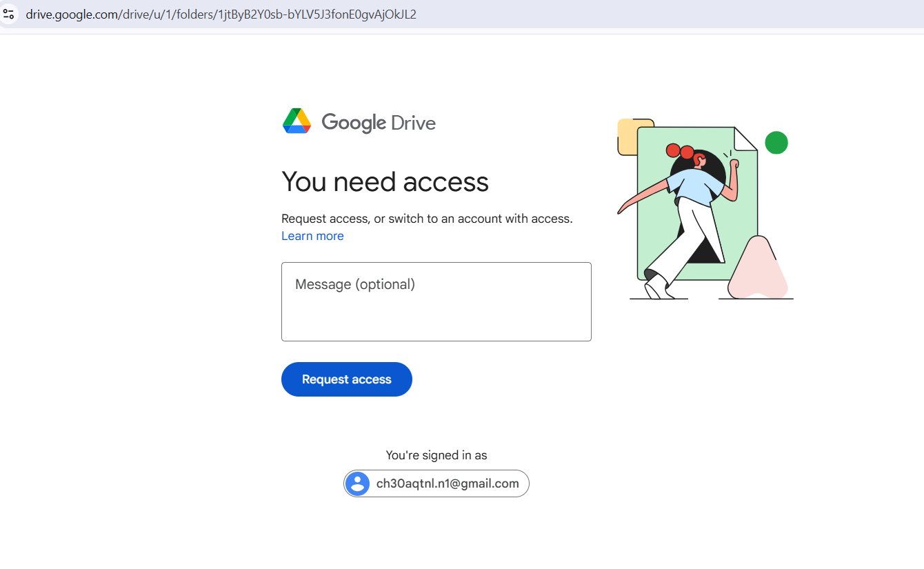
Task: Click the ch30aqtnl.n1@gmail.com account chip
Action: (436, 483)
